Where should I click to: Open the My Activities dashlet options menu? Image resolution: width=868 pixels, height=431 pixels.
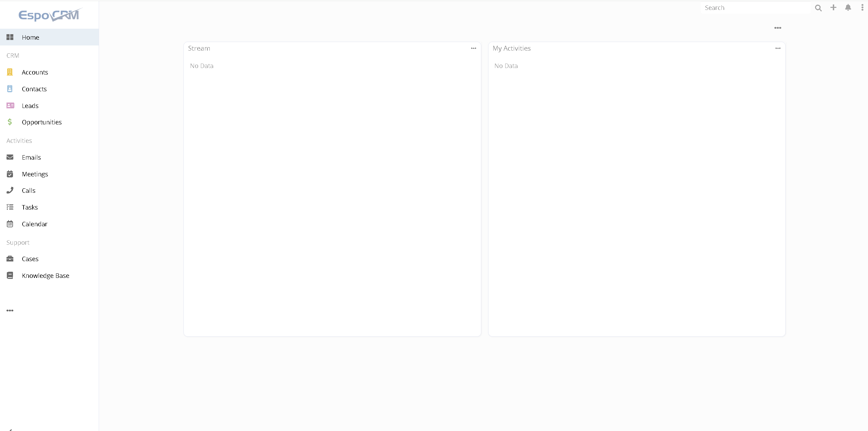click(778, 48)
